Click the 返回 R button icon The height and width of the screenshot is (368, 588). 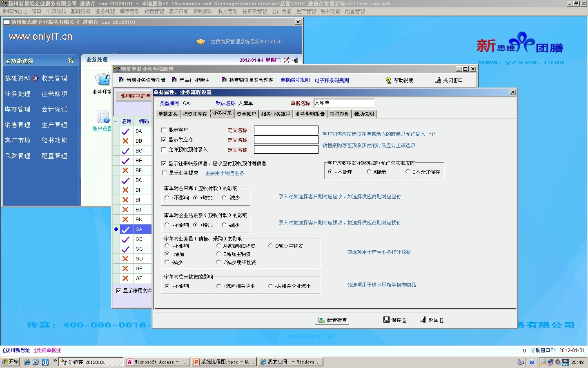[423, 320]
